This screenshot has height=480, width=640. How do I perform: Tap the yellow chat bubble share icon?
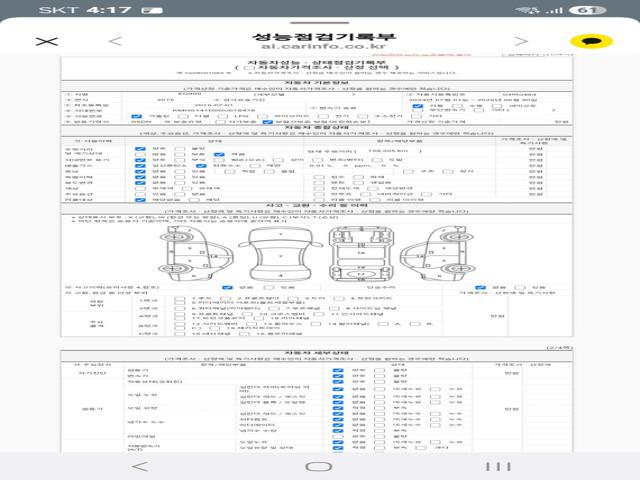pos(591,41)
